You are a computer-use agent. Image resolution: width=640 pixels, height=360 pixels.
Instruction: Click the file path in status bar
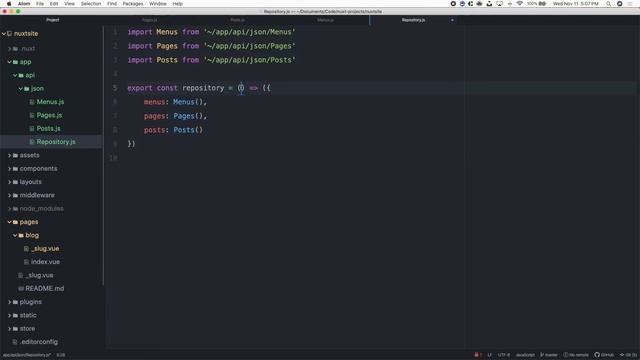click(x=27, y=355)
